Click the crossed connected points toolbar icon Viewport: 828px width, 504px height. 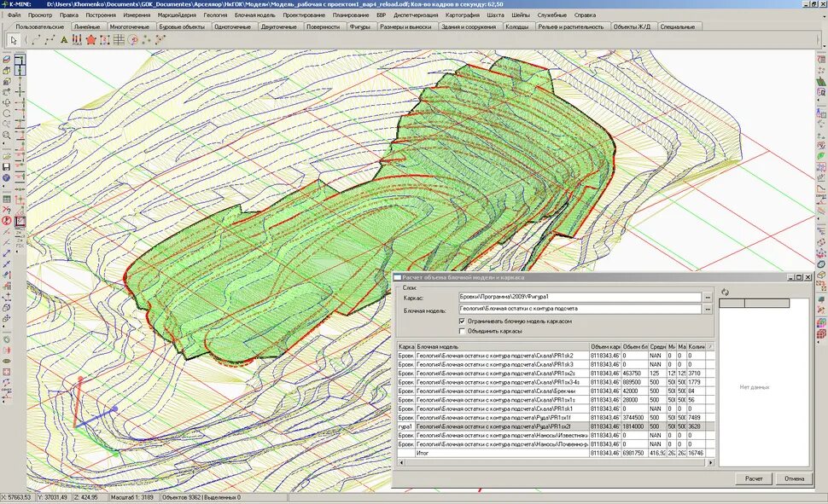[160, 39]
